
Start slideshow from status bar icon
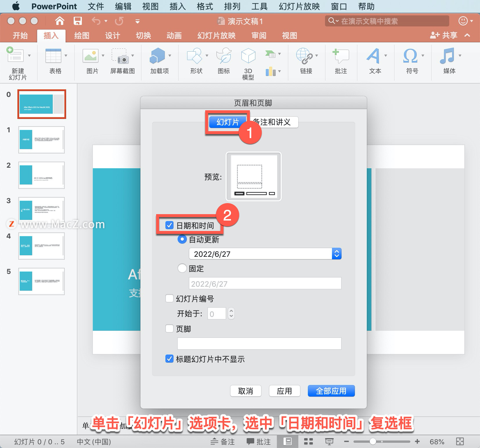click(329, 442)
